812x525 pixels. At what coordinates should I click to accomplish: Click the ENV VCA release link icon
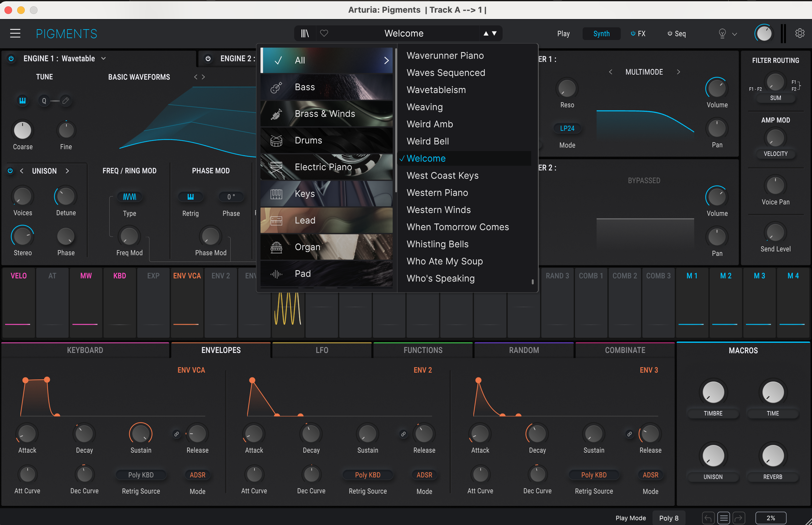pos(176,434)
